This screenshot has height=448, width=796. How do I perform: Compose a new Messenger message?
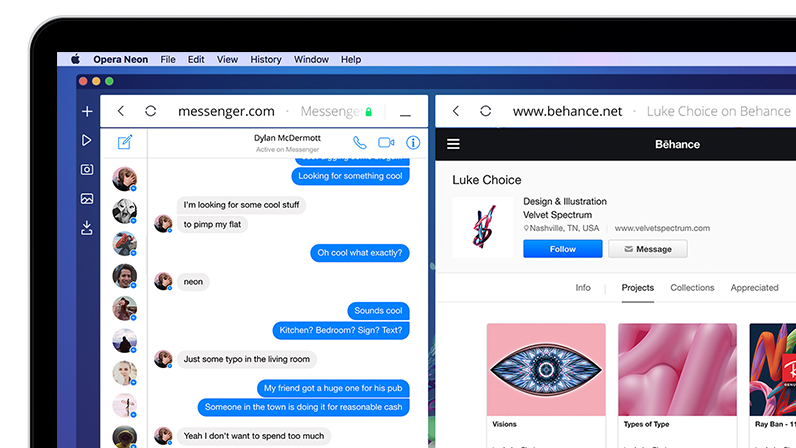(x=125, y=142)
